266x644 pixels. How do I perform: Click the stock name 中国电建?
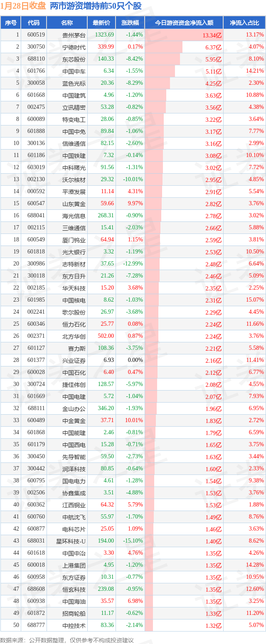tap(74, 397)
